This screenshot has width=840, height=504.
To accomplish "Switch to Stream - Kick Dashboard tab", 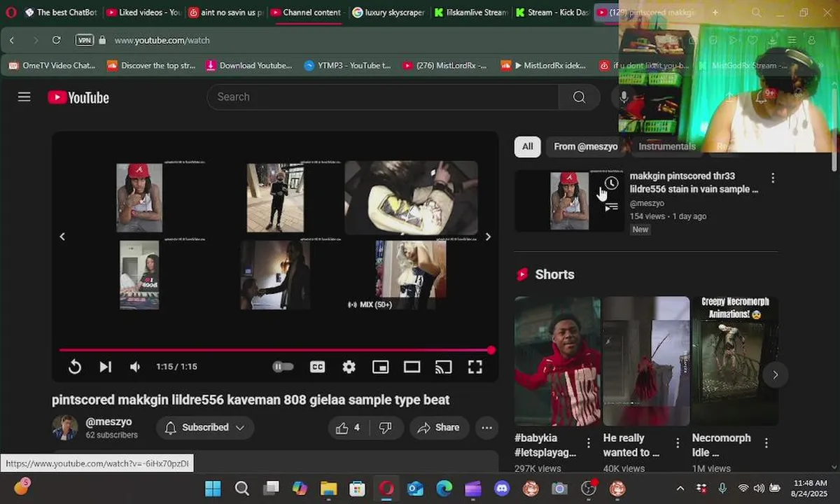I will (x=552, y=13).
